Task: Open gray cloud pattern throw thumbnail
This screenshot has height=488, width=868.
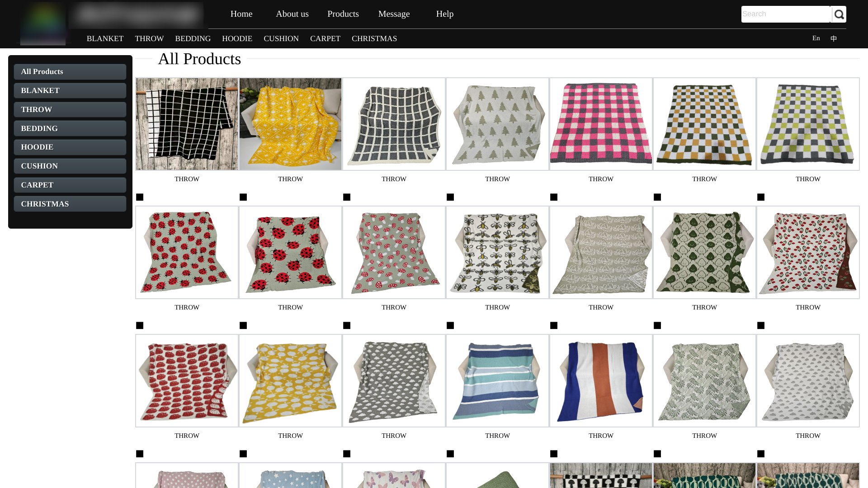Action: tap(394, 381)
